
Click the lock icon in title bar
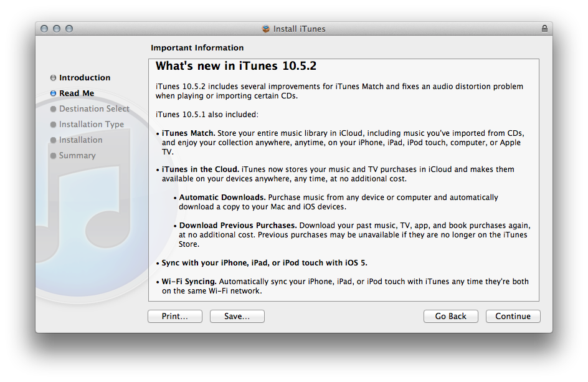(544, 29)
